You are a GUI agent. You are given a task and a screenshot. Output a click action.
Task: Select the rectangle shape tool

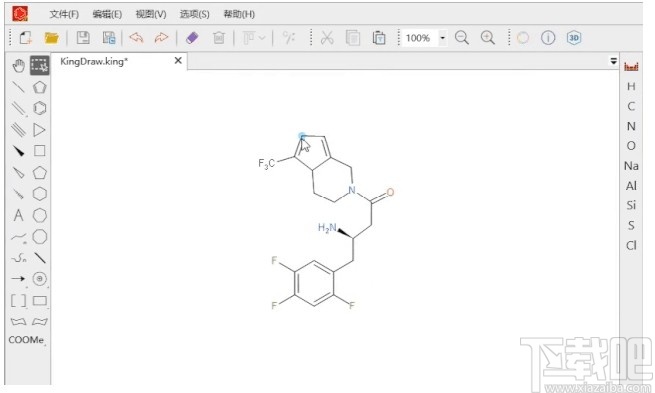40,300
